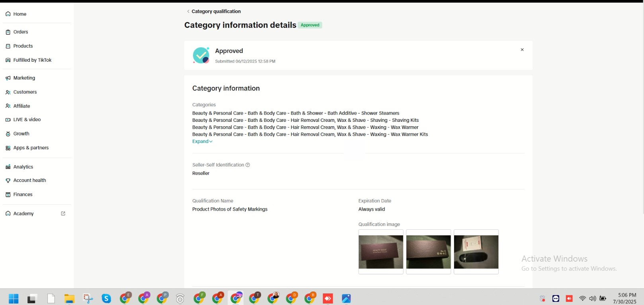Click the green Approved status badge
This screenshot has width=644, height=305.
(x=310, y=25)
